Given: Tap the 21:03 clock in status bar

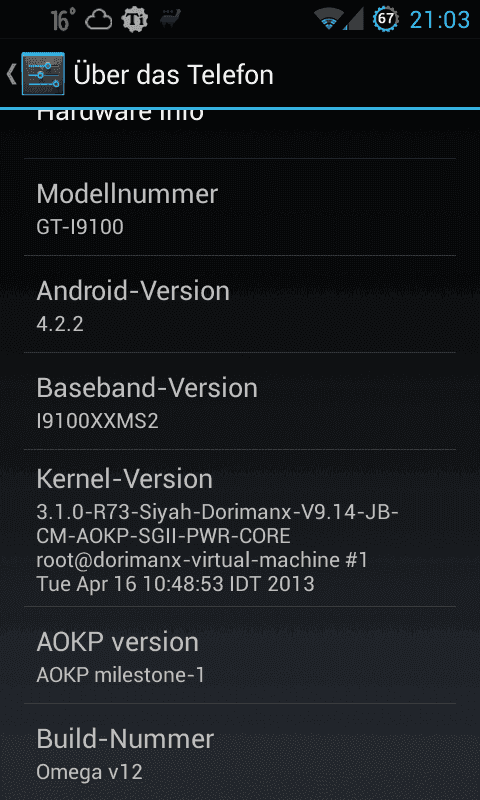Looking at the screenshot, I should tap(440, 20).
